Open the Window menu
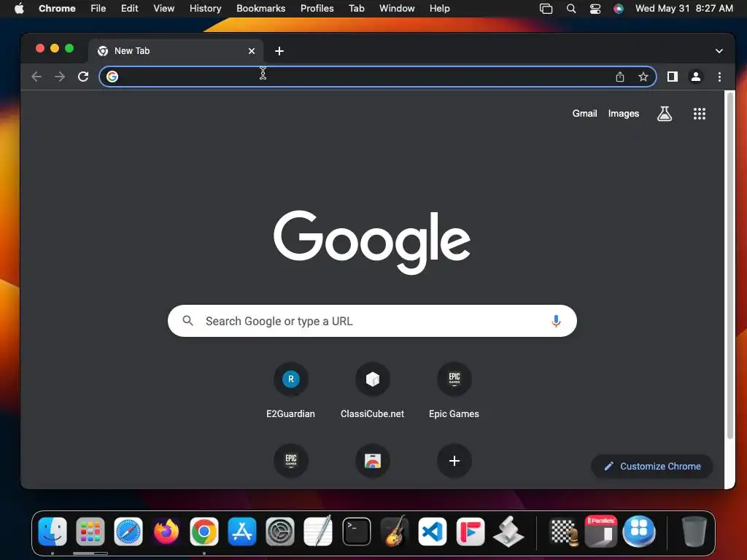This screenshot has height=560, width=747. [397, 9]
